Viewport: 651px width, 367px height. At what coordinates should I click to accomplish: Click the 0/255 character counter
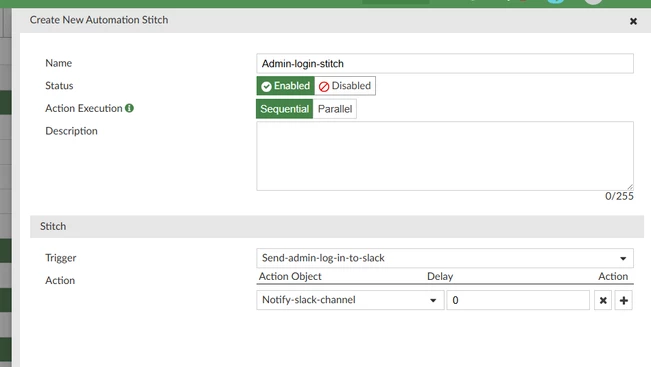tap(619, 196)
